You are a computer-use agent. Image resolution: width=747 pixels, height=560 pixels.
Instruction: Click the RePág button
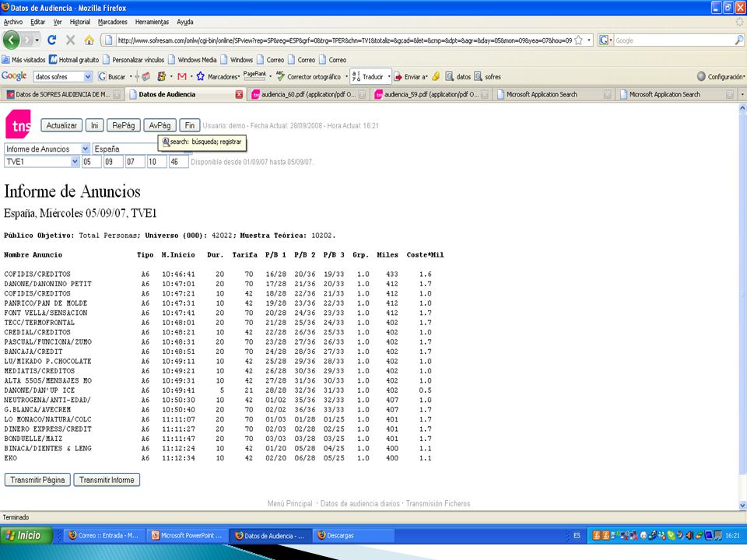click(124, 125)
